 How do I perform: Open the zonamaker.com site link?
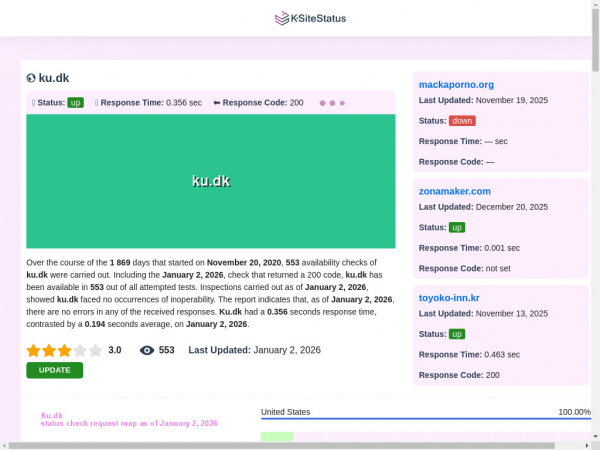tap(455, 191)
